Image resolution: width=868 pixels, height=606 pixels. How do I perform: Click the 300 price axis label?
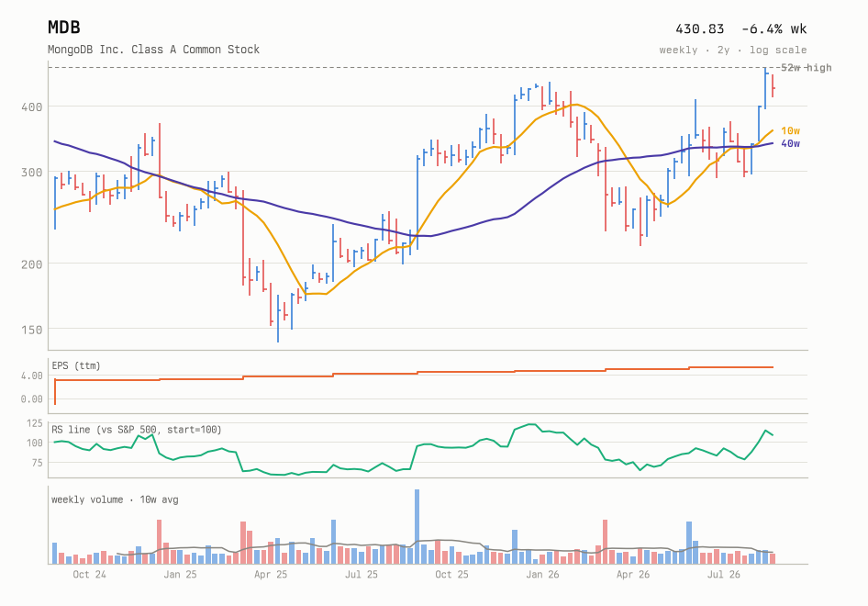coord(31,173)
